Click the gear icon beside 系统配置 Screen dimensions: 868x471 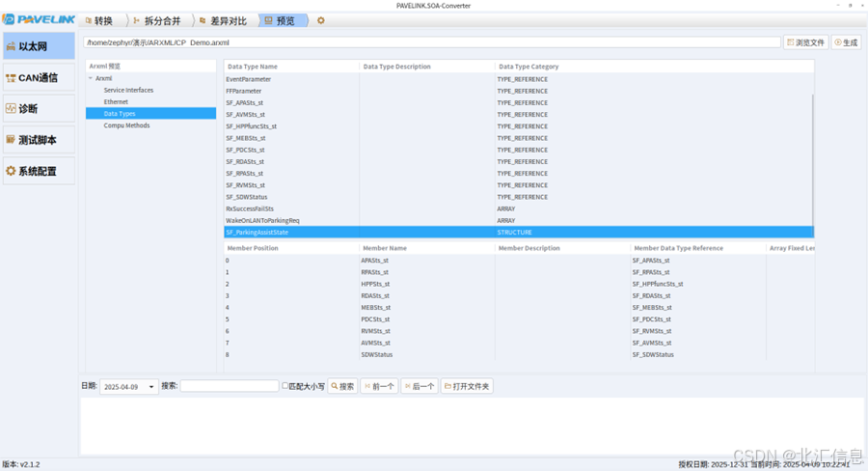(x=11, y=171)
